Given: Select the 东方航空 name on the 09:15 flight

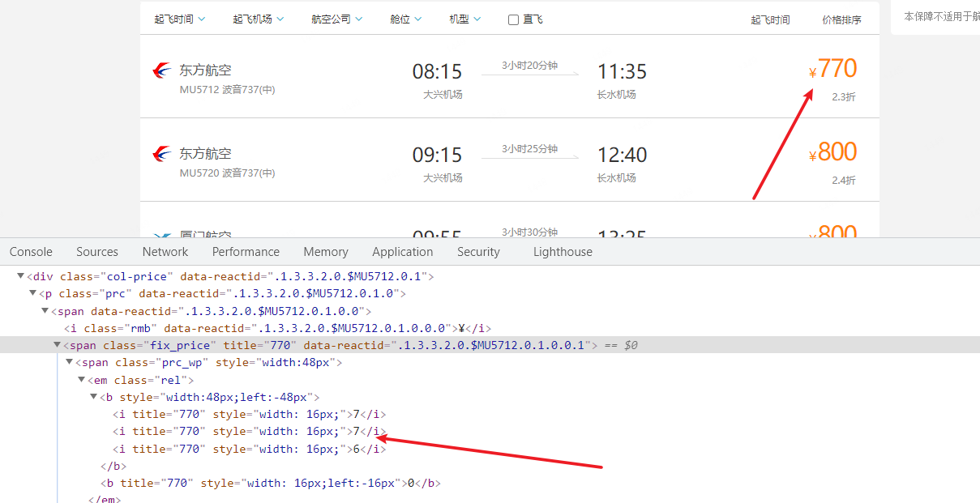Looking at the screenshot, I should click(205, 154).
